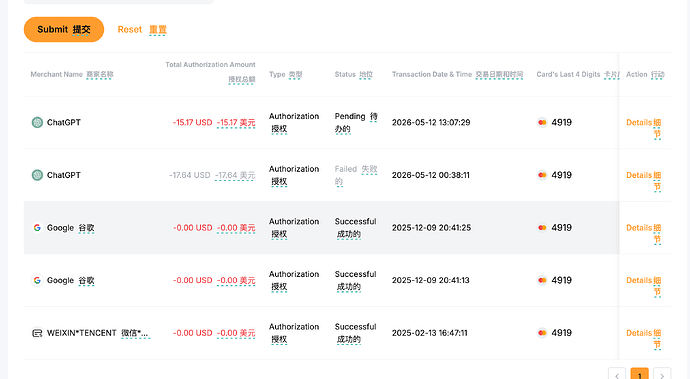Click Total Authorization Amount column header
This screenshot has width=690, height=379.
pos(210,72)
